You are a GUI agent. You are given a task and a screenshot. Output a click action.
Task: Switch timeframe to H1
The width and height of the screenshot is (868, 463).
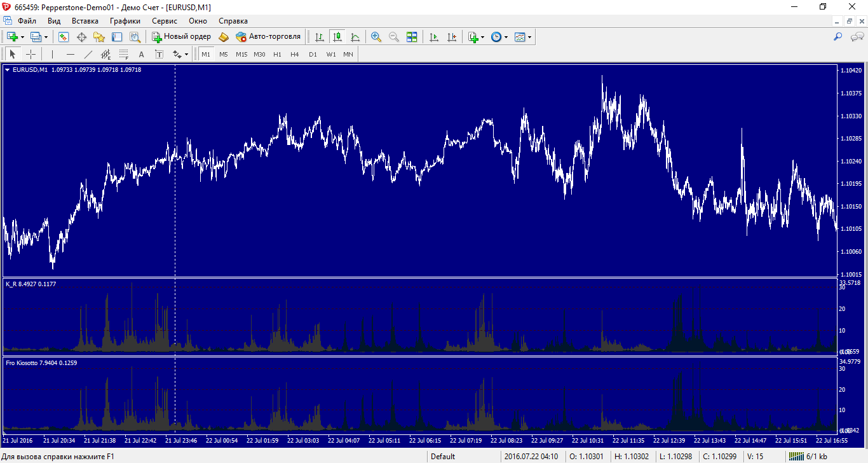coord(277,54)
